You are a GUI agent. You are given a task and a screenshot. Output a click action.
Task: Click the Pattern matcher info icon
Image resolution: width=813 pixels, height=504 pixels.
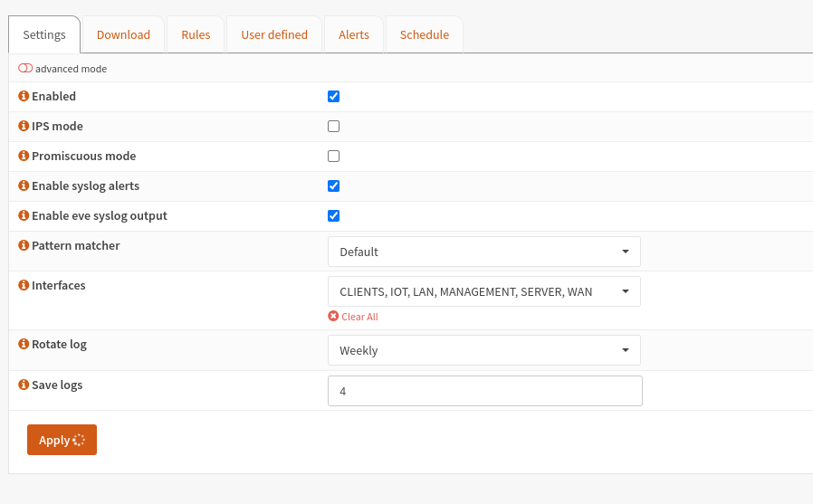(x=24, y=245)
